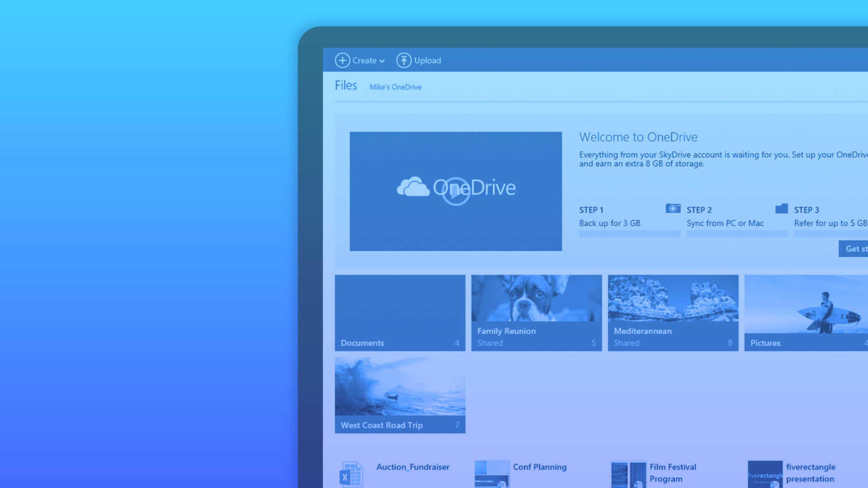Click the OneDrive cloud logo in video
The width and height of the screenshot is (868, 488).
(x=413, y=186)
